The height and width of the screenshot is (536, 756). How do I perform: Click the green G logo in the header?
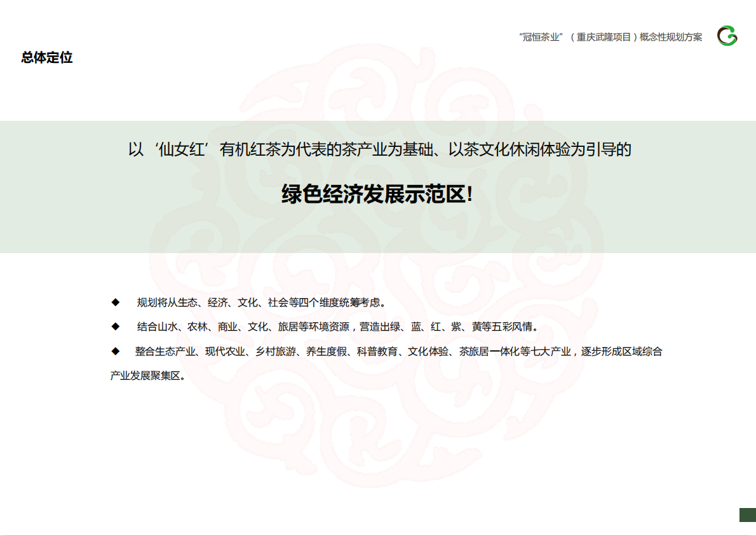(727, 36)
